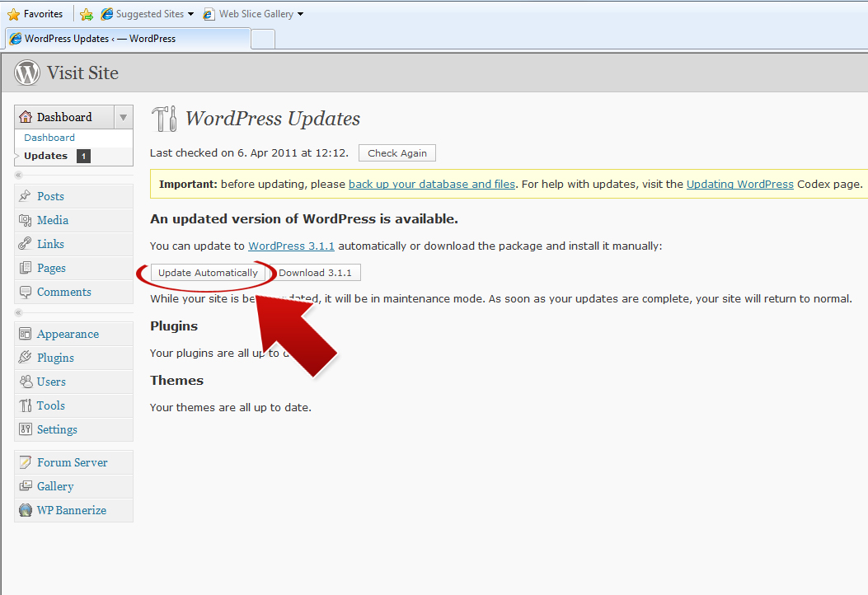Viewport: 868px width, 595px height.
Task: Click the Pages icon in sidebar
Action: [x=25, y=268]
